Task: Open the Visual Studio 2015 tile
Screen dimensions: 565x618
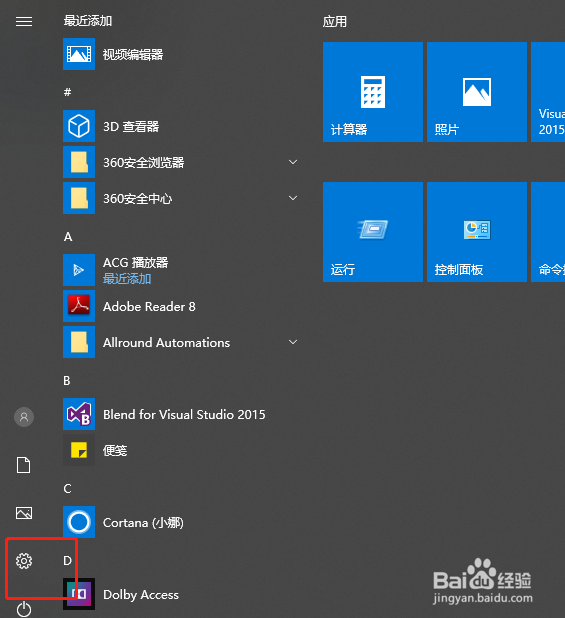Action: [548, 92]
